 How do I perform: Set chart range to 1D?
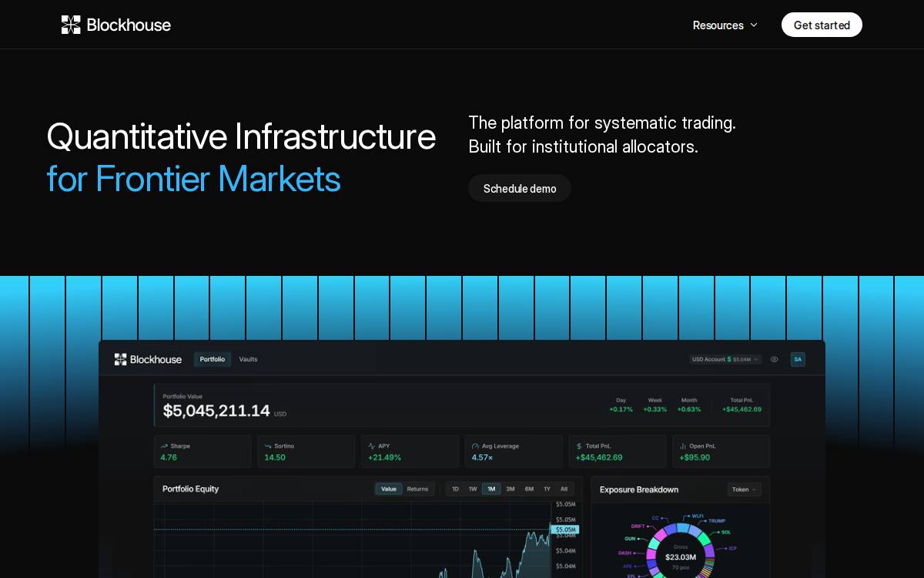(x=455, y=489)
